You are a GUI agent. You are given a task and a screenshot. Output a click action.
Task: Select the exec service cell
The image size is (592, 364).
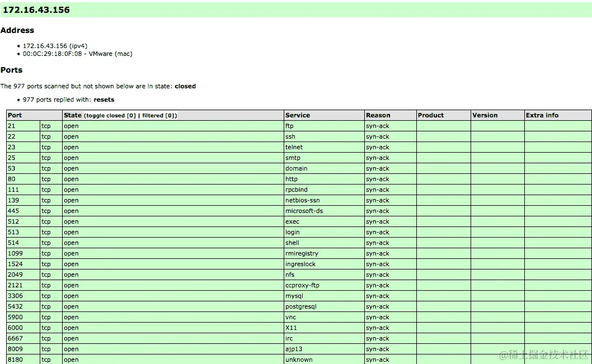323,221
